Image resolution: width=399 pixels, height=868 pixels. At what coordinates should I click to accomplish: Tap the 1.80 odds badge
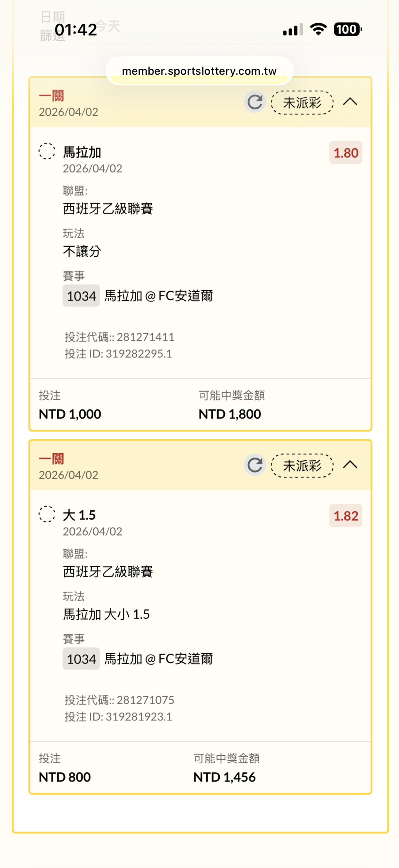pyautogui.click(x=346, y=153)
